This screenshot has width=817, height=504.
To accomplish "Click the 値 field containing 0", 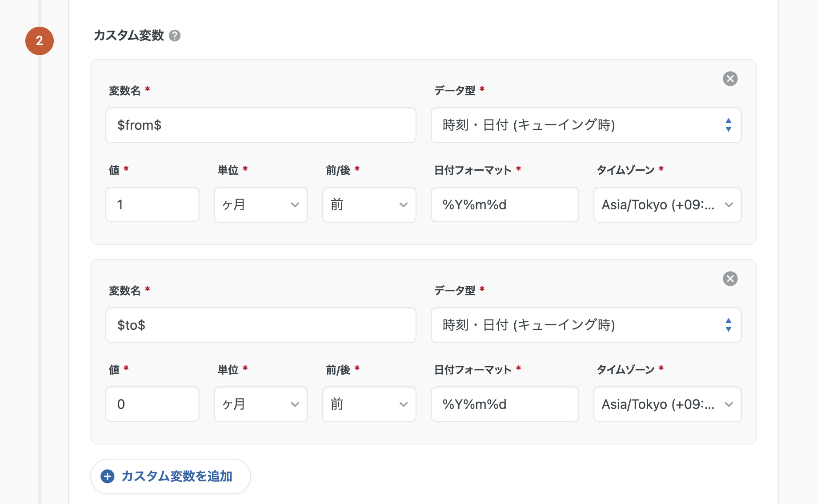I will pos(152,404).
